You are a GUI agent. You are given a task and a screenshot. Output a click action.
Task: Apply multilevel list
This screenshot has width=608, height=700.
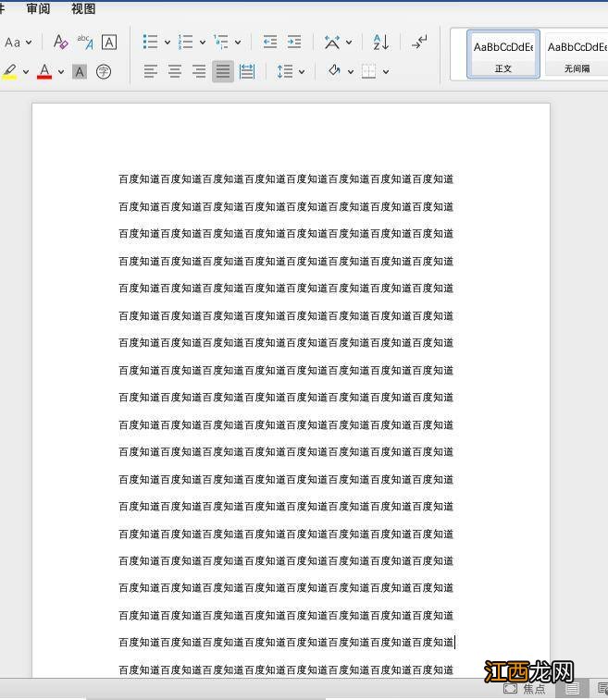click(x=220, y=42)
